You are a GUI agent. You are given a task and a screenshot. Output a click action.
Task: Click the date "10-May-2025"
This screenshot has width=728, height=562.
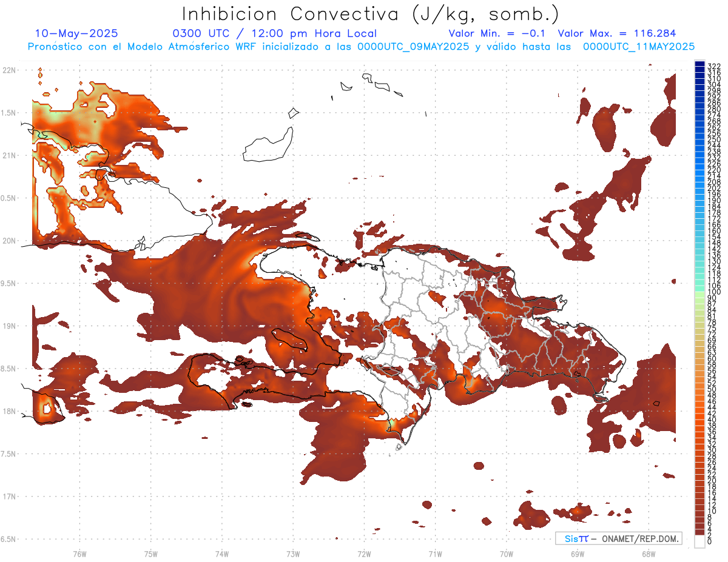(76, 33)
